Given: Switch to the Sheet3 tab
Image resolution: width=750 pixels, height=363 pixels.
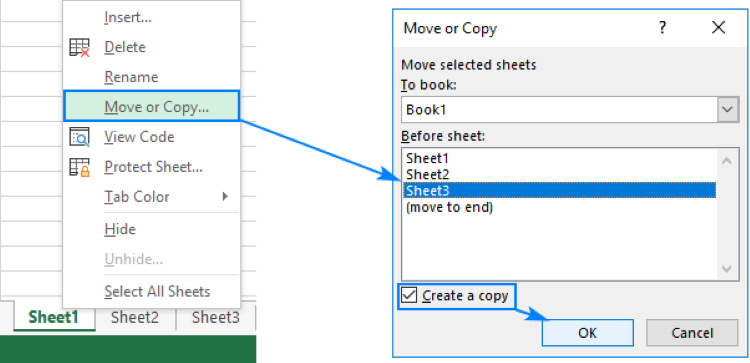Looking at the screenshot, I should 215,318.
